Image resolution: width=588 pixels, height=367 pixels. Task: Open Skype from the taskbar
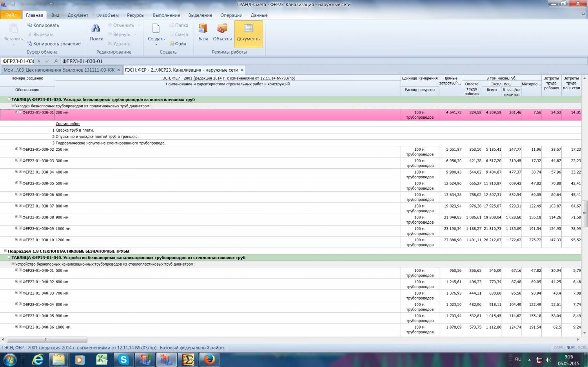(123, 359)
